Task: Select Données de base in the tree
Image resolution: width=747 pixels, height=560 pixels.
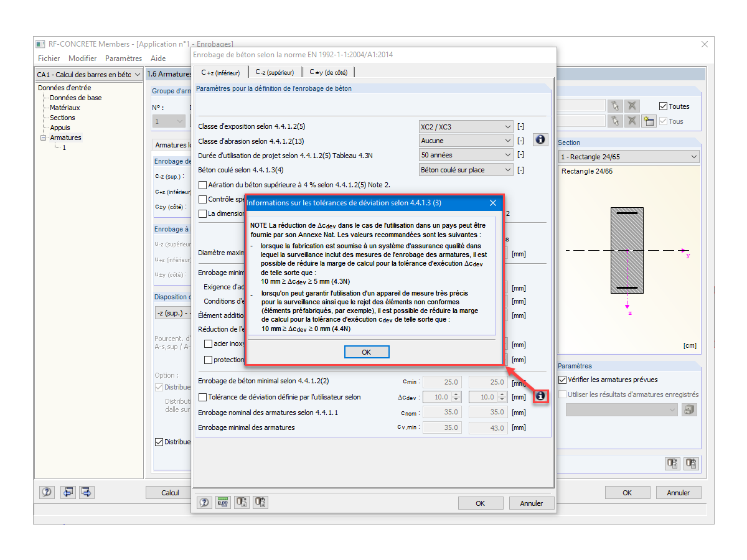Action: coord(75,98)
